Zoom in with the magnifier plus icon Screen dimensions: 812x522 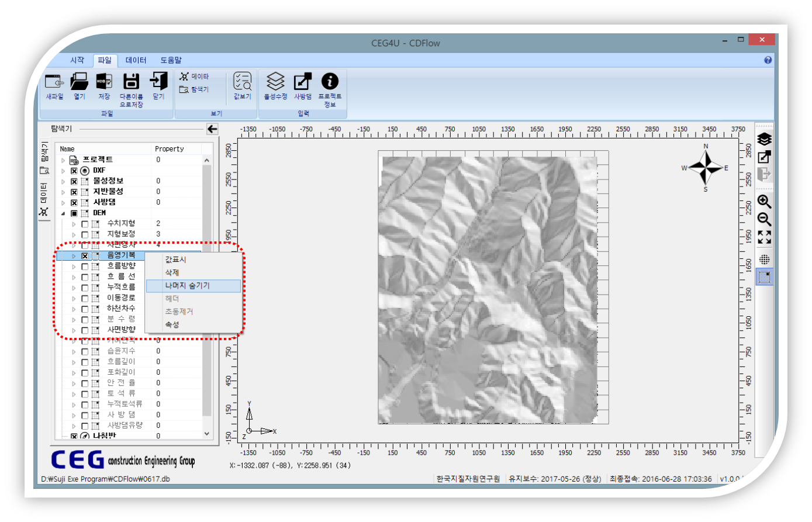pyautogui.click(x=764, y=202)
